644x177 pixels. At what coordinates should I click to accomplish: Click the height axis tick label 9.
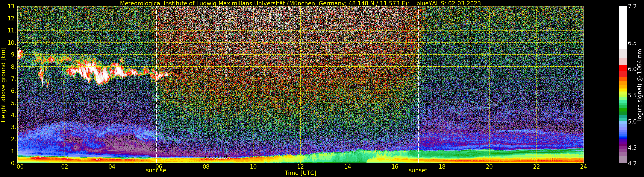click(14, 55)
